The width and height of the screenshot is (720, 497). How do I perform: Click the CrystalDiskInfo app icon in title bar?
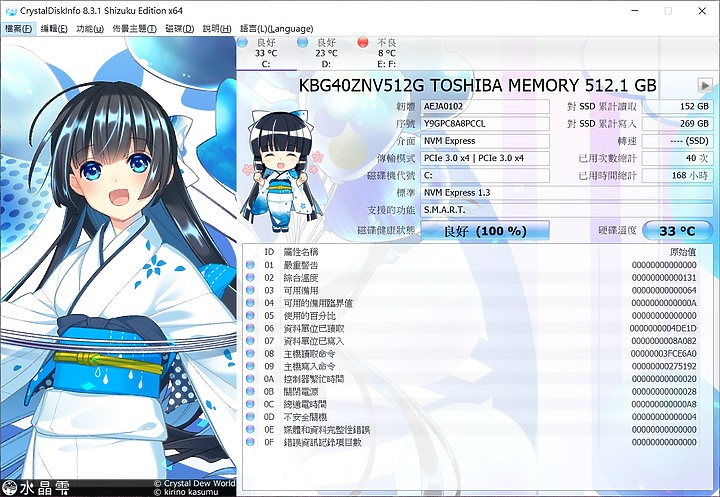(11, 11)
